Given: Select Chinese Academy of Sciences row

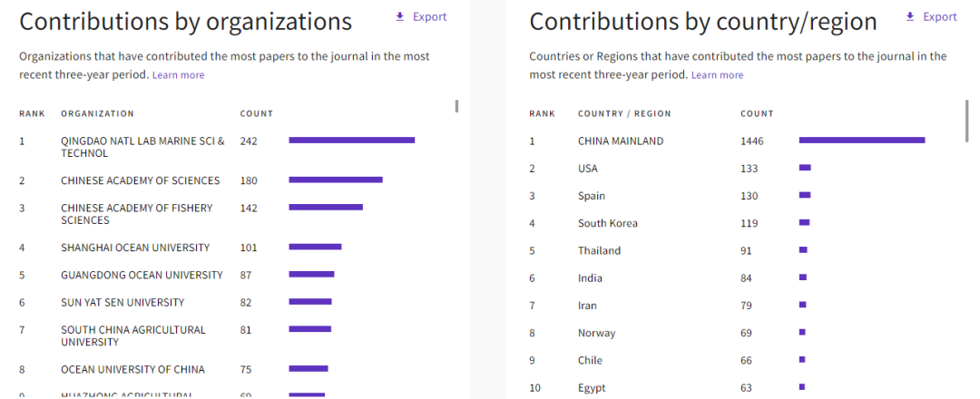Looking at the screenshot, I should click(140, 180).
